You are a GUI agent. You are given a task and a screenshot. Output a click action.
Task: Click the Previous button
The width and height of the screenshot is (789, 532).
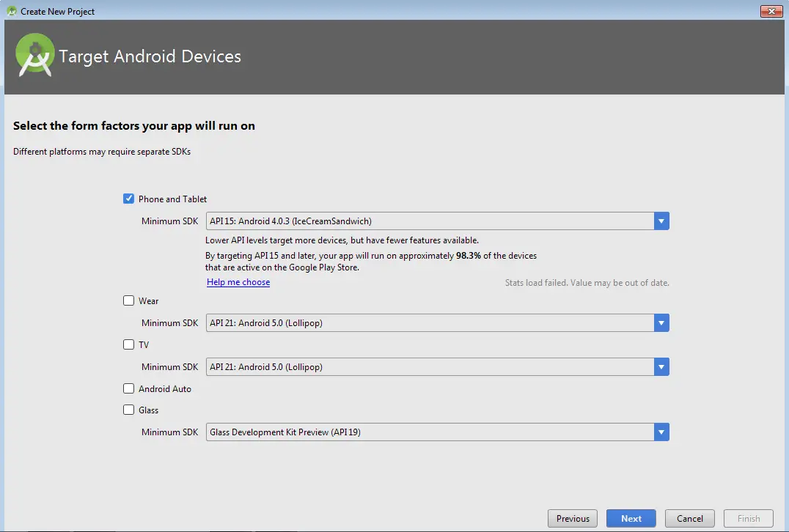coord(572,518)
